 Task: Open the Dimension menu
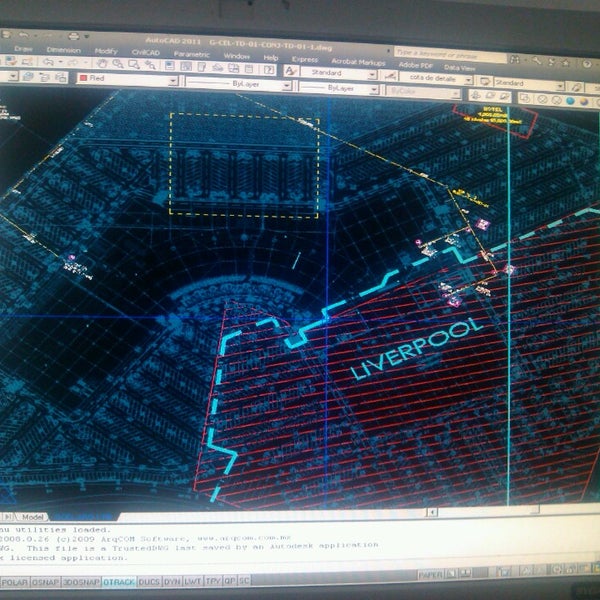(64, 50)
